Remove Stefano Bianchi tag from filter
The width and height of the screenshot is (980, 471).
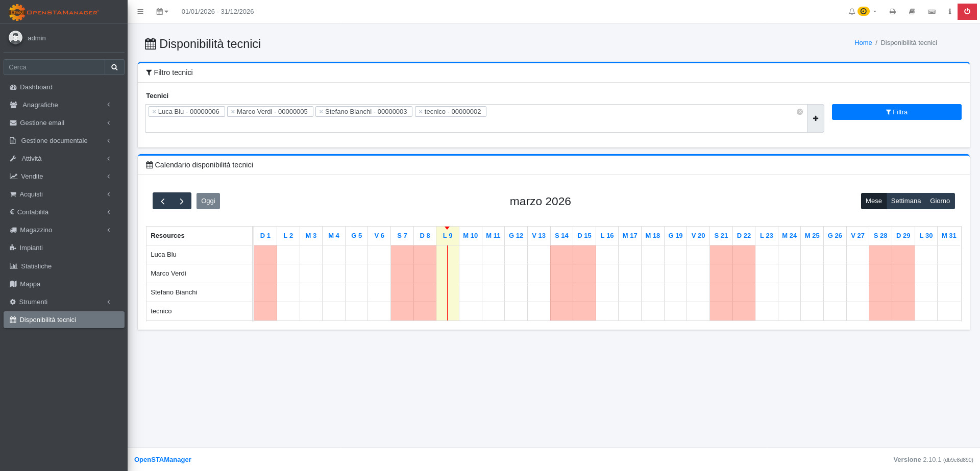321,112
